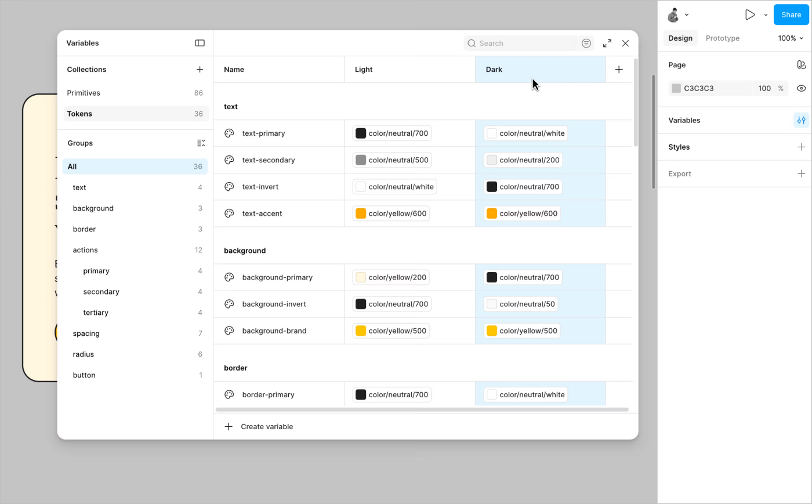This screenshot has height=504, width=812.
Task: Click the Groups list options icon
Action: point(201,143)
